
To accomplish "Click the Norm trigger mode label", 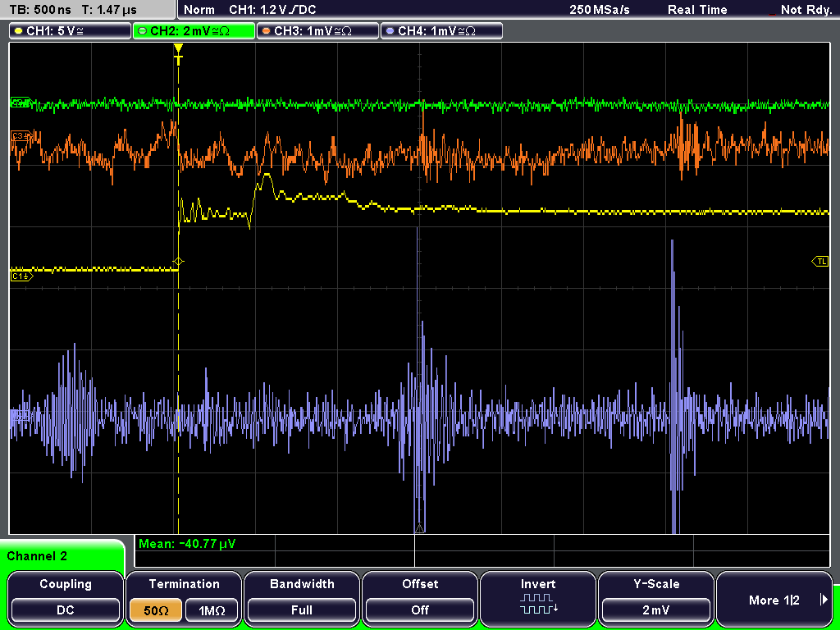I will (x=199, y=10).
